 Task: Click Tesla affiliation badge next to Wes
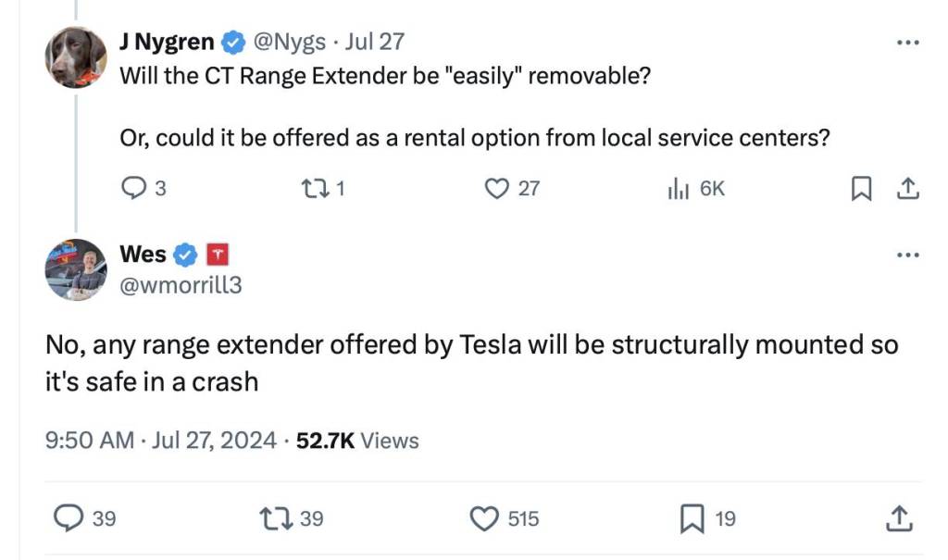tap(216, 254)
